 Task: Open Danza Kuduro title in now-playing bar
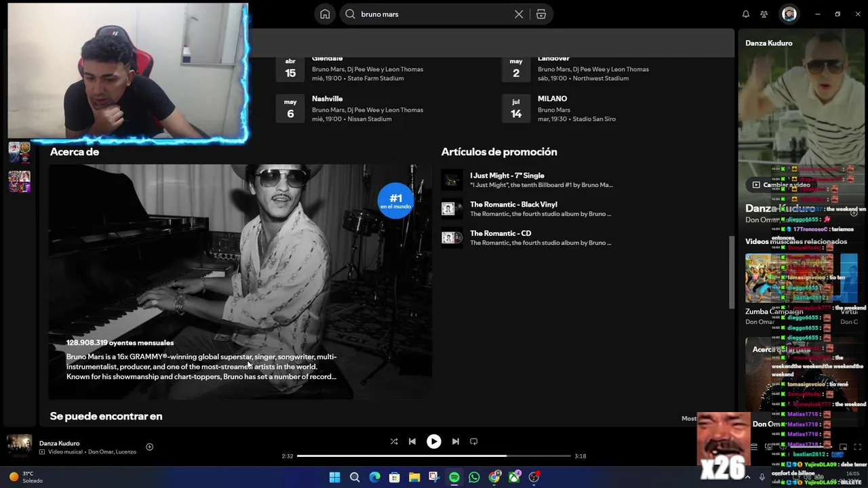click(x=60, y=443)
